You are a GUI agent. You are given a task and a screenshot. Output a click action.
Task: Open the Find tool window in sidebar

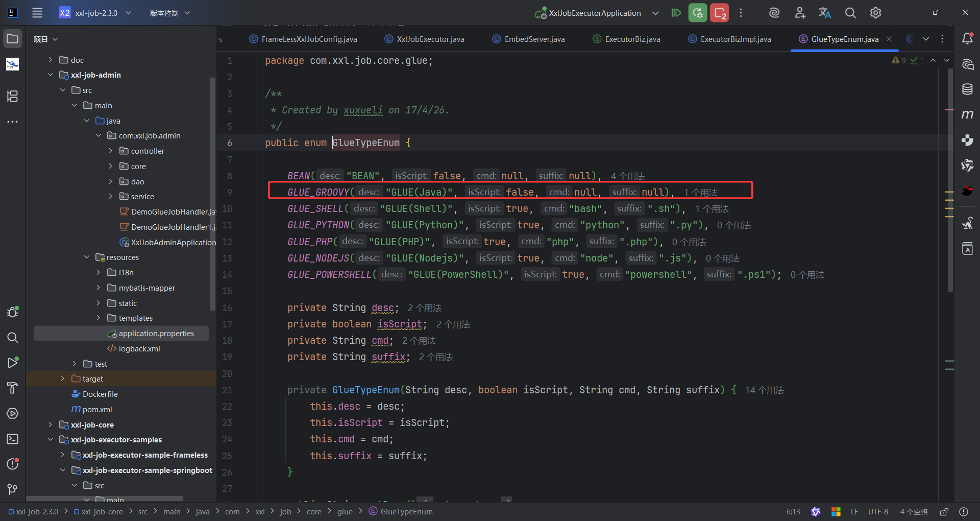pyautogui.click(x=13, y=337)
